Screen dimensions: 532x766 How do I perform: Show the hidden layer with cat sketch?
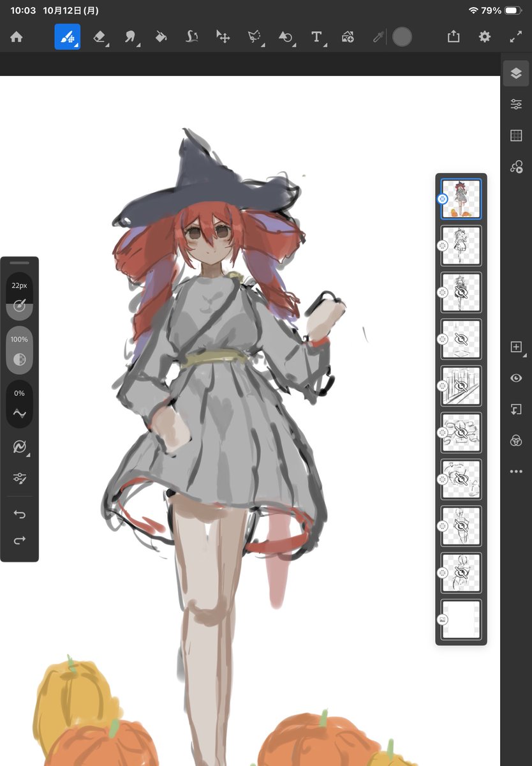461,479
